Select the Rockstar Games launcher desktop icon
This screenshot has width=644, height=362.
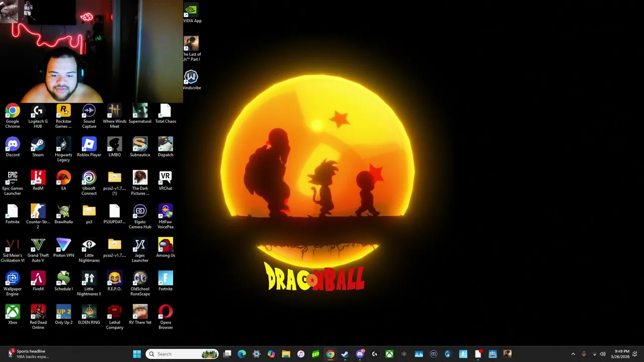pos(63,116)
